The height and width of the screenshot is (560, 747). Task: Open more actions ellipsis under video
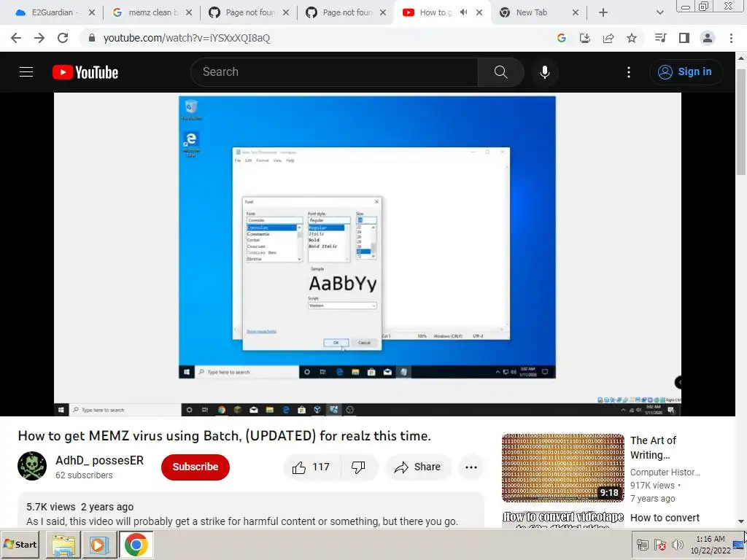[x=471, y=467]
